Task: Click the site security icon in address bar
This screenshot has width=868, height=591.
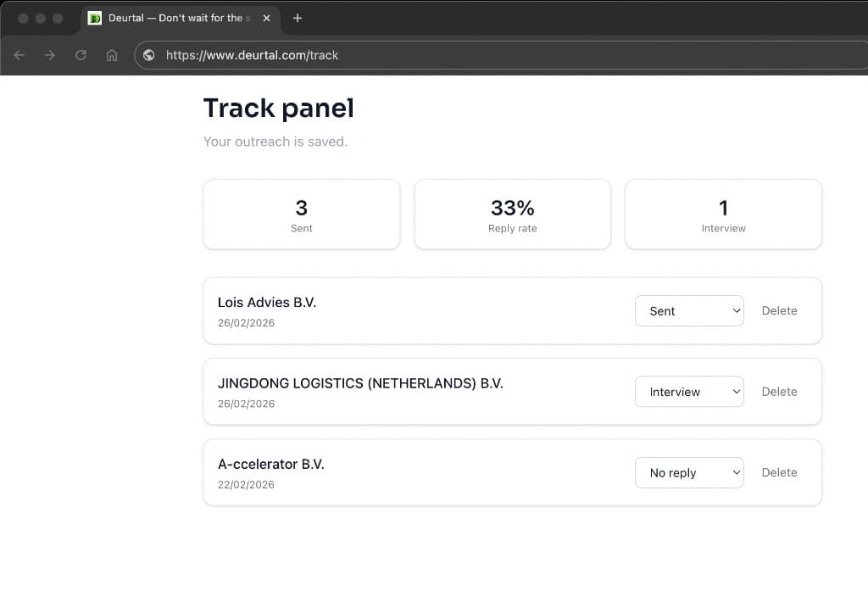Action: (x=148, y=55)
